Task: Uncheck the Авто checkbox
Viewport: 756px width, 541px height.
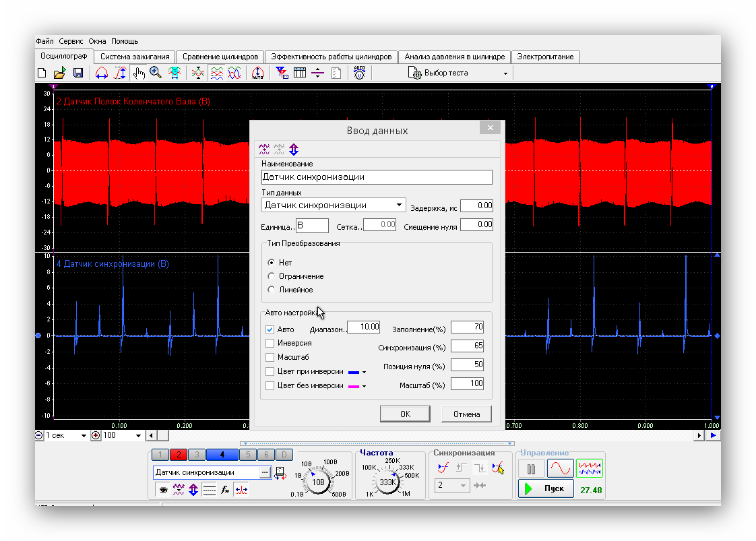Action: tap(270, 330)
